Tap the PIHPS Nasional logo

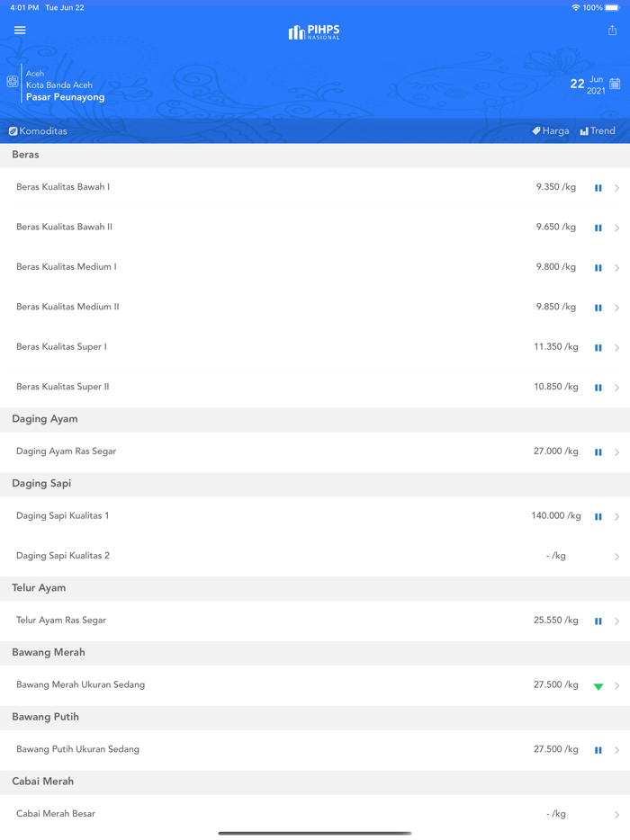(314, 32)
